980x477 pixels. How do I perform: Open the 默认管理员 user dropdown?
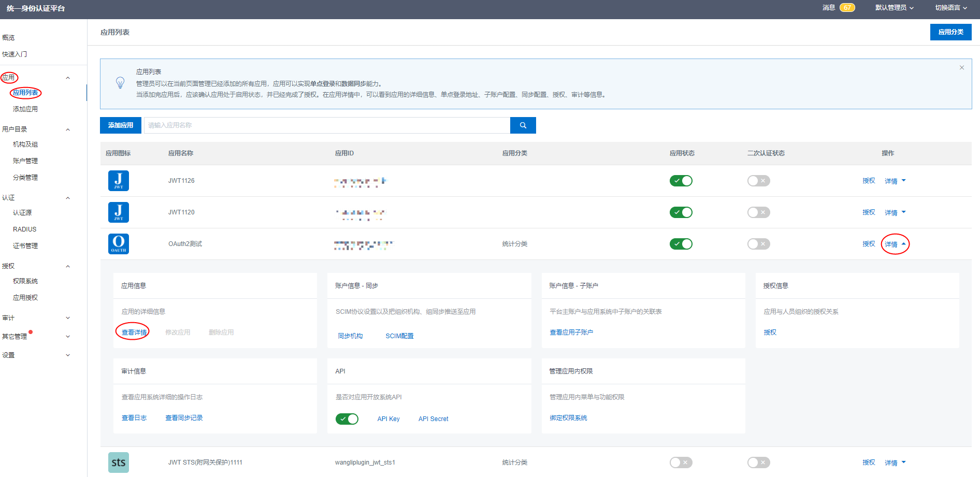(894, 8)
